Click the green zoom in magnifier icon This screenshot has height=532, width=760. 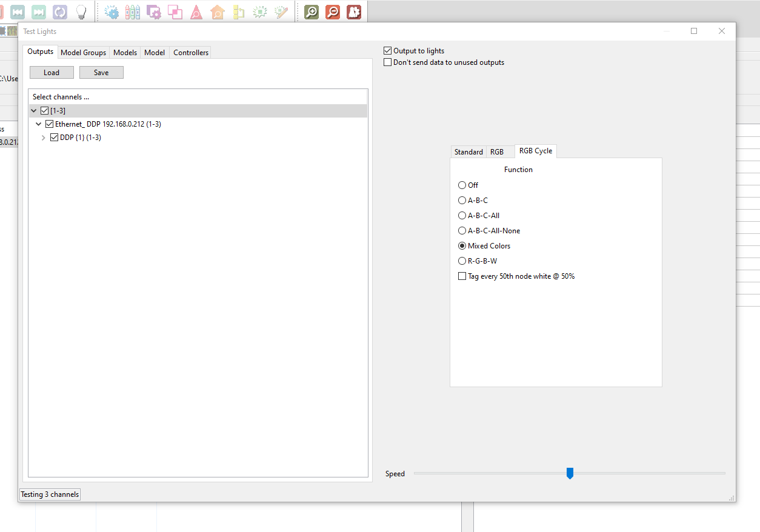tap(312, 12)
